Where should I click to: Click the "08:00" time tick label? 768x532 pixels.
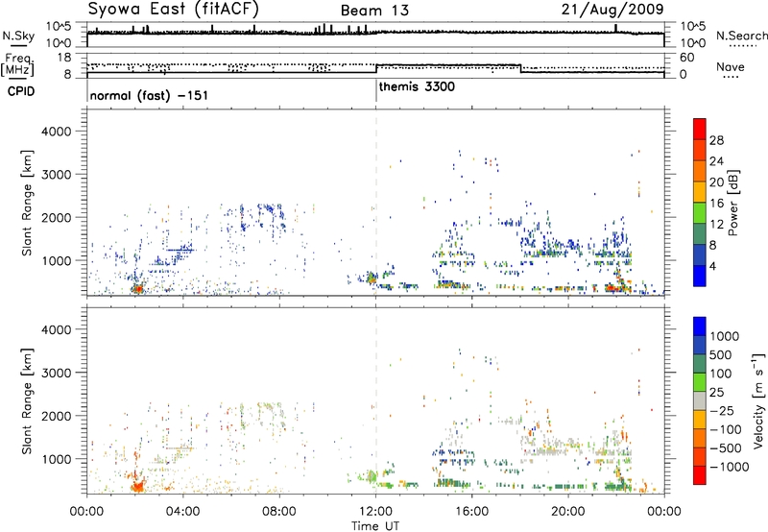click(279, 512)
